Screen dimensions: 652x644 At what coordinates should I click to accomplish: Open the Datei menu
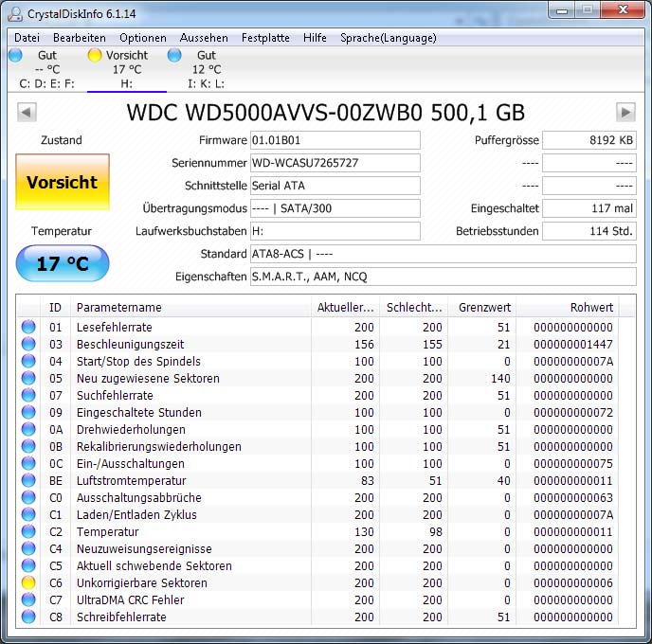[x=27, y=38]
